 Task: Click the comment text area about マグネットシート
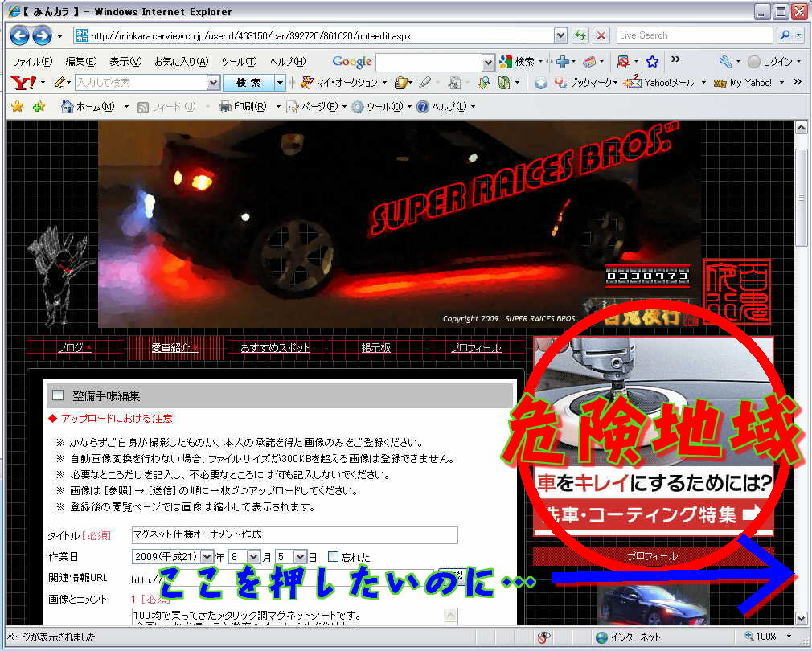(x=295, y=617)
